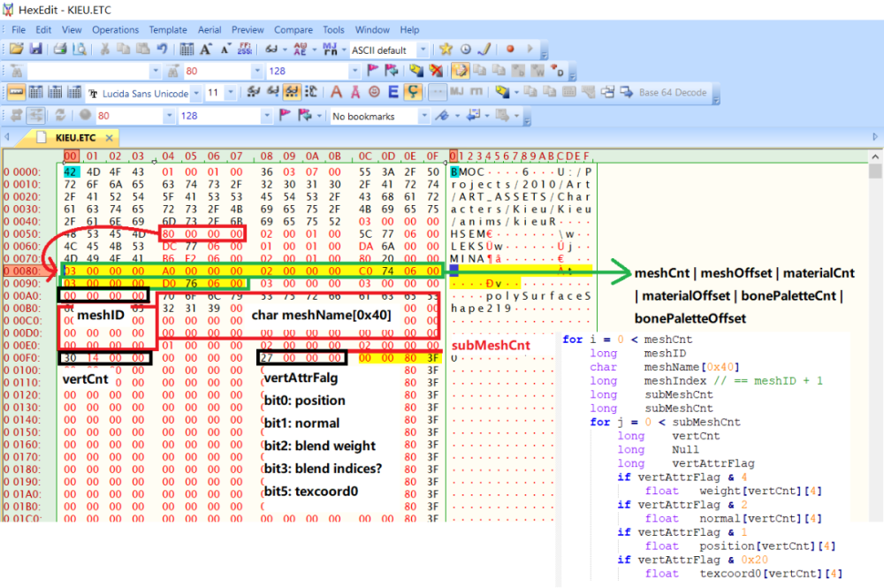
Task: Open Help from the menu bar
Action: (x=409, y=29)
